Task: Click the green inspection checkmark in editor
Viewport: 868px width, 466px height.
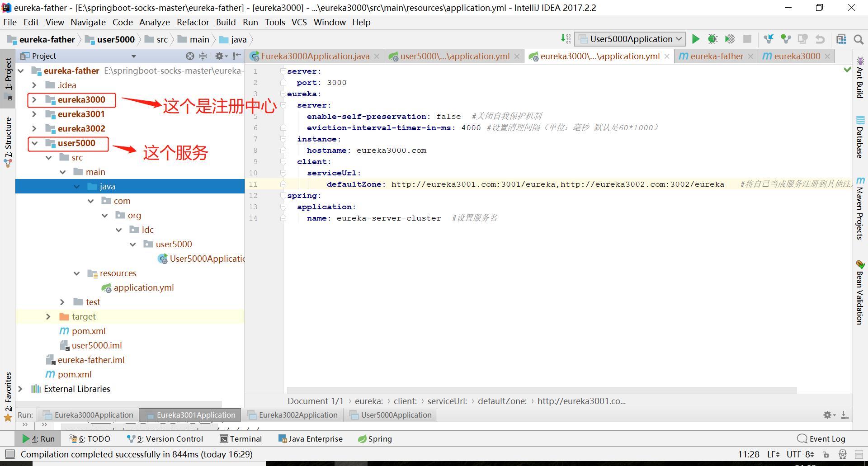Action: pyautogui.click(x=847, y=70)
